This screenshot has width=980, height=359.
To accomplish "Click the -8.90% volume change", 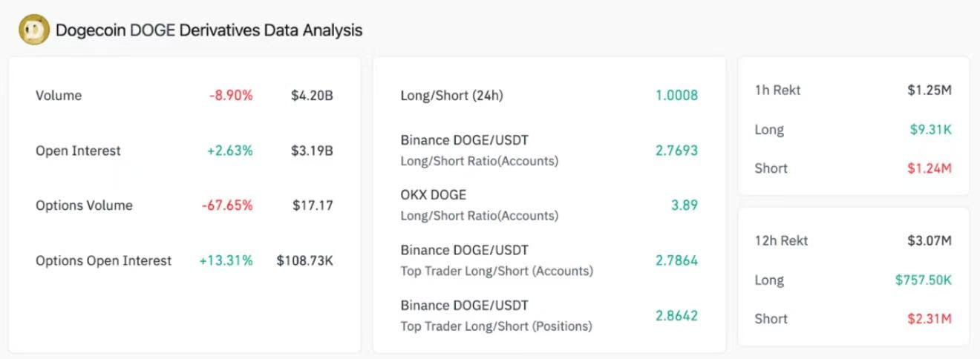I will click(x=231, y=96).
